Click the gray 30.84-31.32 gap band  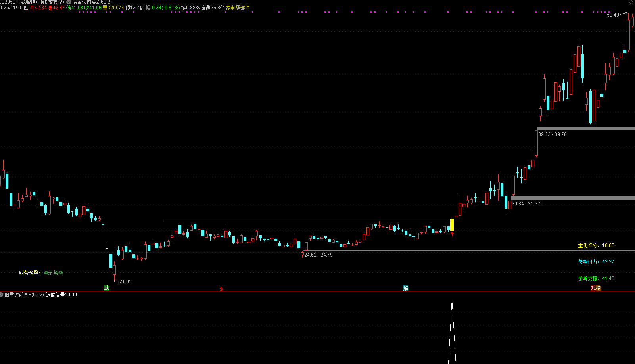click(573, 198)
